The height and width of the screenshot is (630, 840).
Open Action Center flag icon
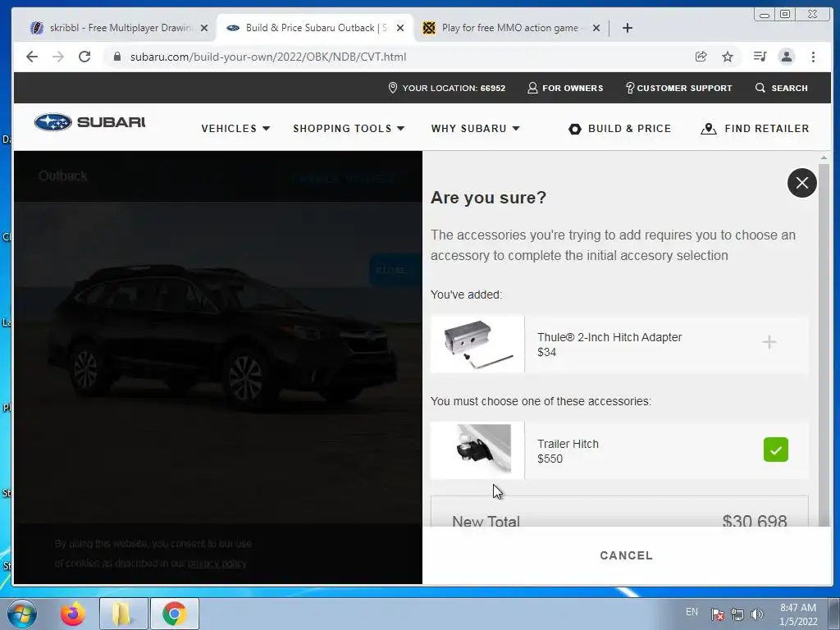pos(717,614)
